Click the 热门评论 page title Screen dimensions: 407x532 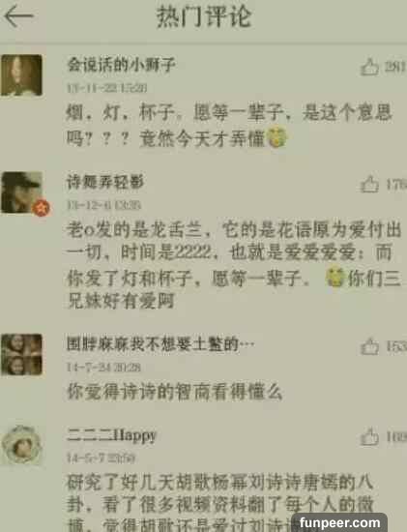point(203,17)
